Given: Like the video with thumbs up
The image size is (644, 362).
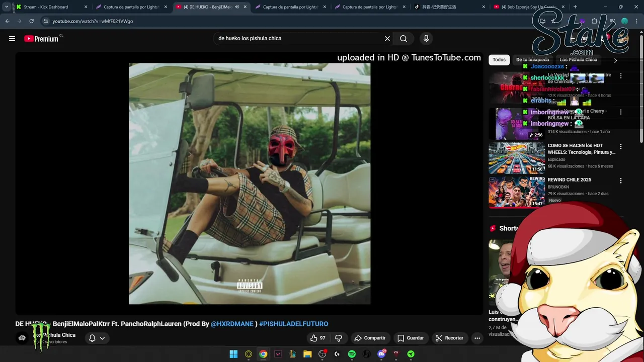Looking at the screenshot, I should click(x=318, y=338).
